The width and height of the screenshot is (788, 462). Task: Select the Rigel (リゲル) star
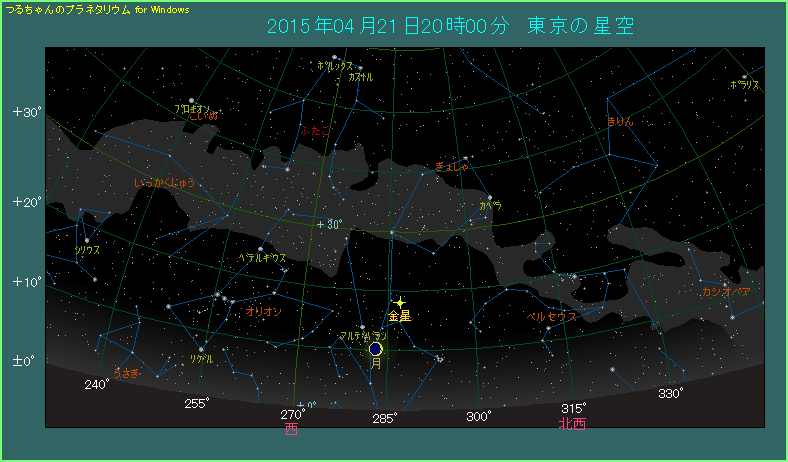tap(202, 349)
